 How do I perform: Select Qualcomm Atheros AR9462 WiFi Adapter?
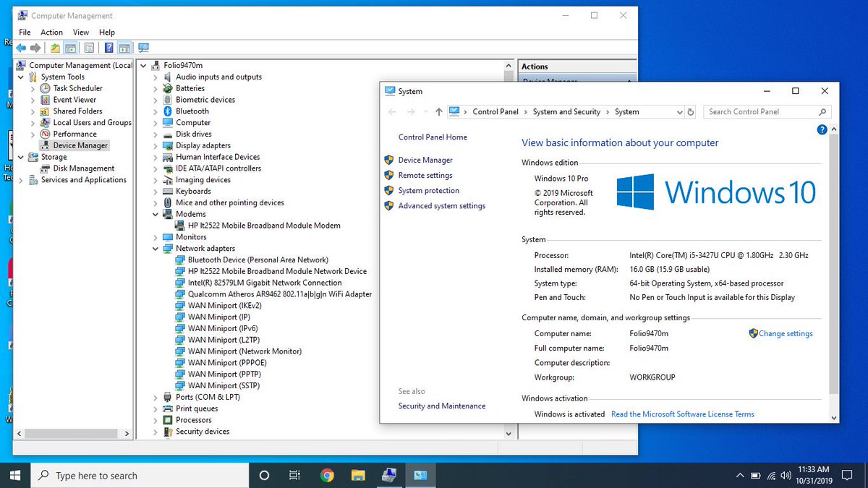tap(279, 294)
